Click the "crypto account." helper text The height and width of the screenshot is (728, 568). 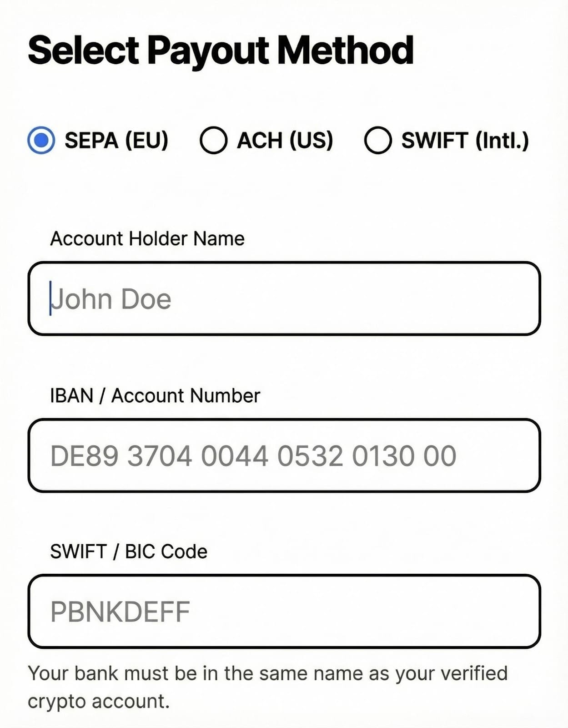[x=99, y=701]
